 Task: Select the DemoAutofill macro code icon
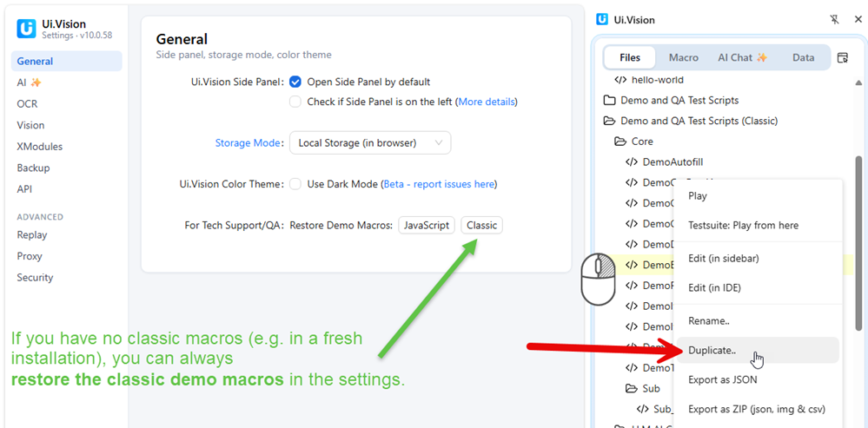click(x=631, y=162)
